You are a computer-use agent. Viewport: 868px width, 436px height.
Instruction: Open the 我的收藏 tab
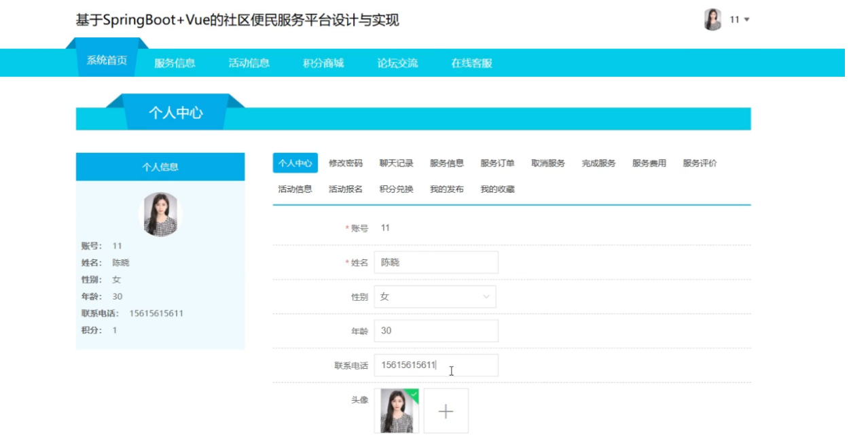point(497,189)
